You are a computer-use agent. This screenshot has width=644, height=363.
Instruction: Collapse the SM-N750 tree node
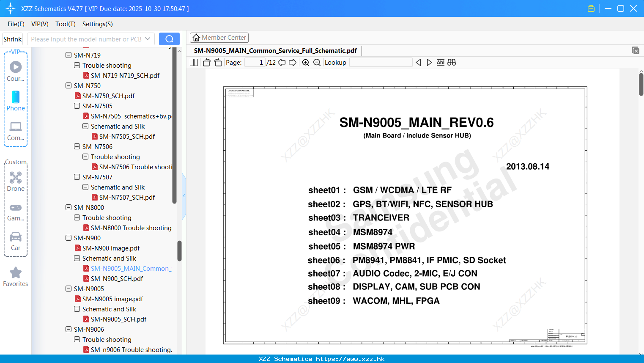tap(69, 85)
